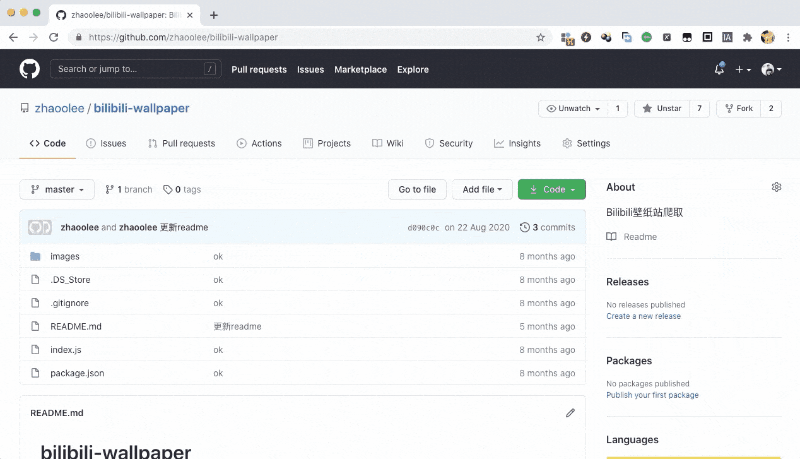Viewport: 800px width, 459px height.
Task: Open the user avatar menu in header
Action: tap(771, 69)
